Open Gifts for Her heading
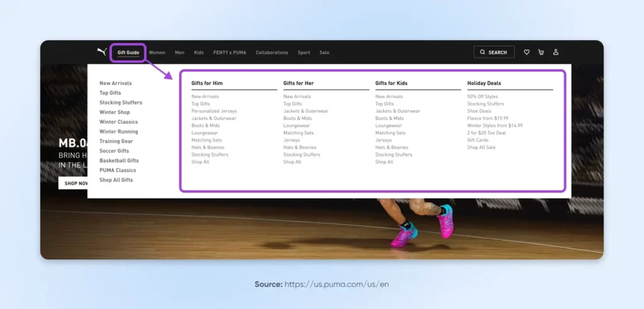Viewport: 644px width, 309px height. (x=299, y=83)
